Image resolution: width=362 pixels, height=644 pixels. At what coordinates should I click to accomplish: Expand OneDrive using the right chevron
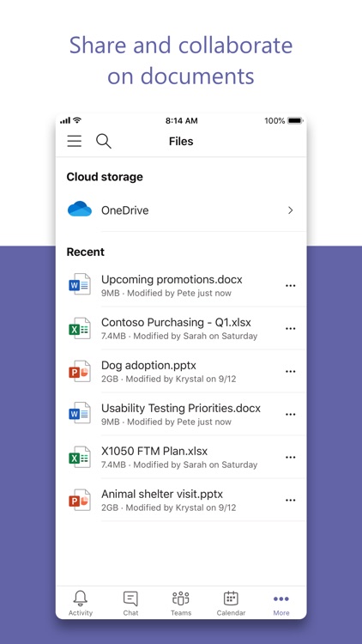291,210
